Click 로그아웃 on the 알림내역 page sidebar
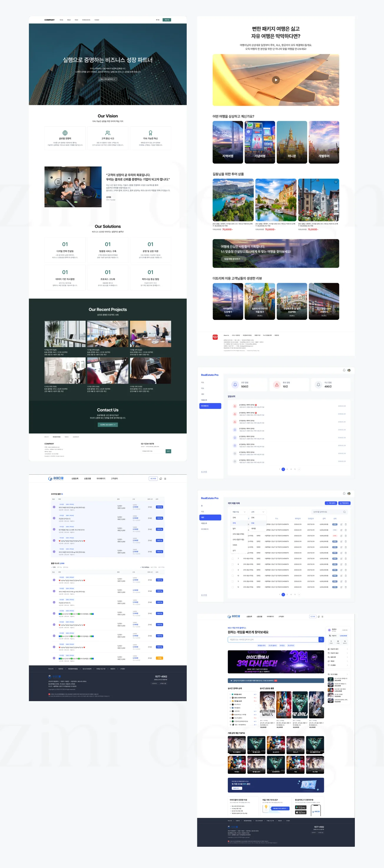384x868 pixels. click(204, 472)
